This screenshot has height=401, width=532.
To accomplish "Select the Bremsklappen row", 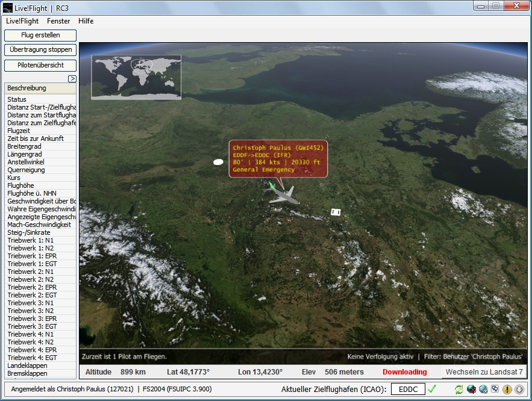I will tap(40, 373).
